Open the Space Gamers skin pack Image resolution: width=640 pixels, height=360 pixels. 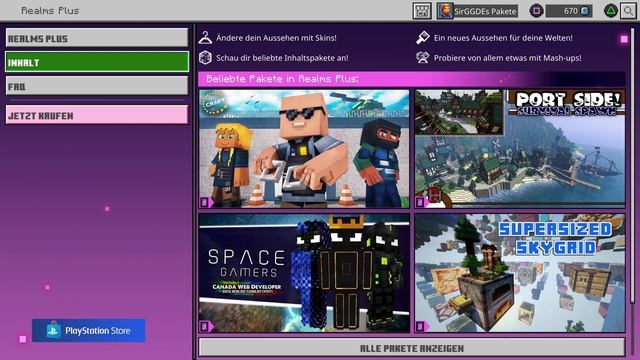click(304, 273)
